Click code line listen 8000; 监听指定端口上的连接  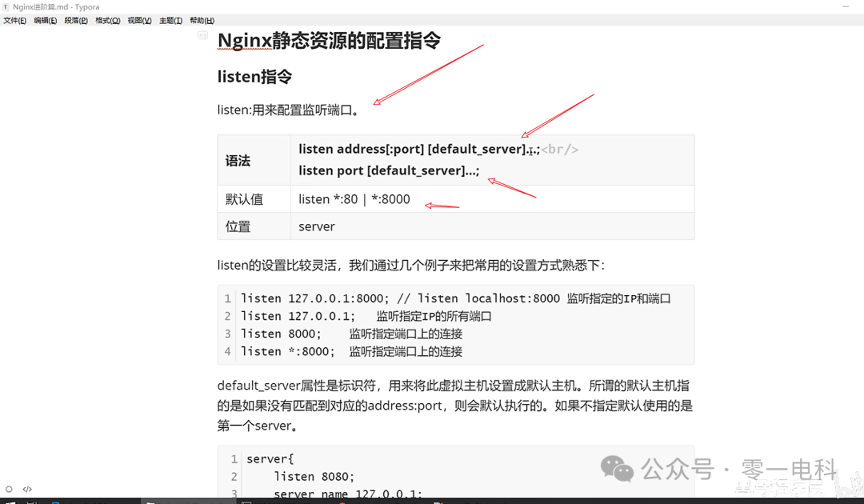tap(351, 334)
